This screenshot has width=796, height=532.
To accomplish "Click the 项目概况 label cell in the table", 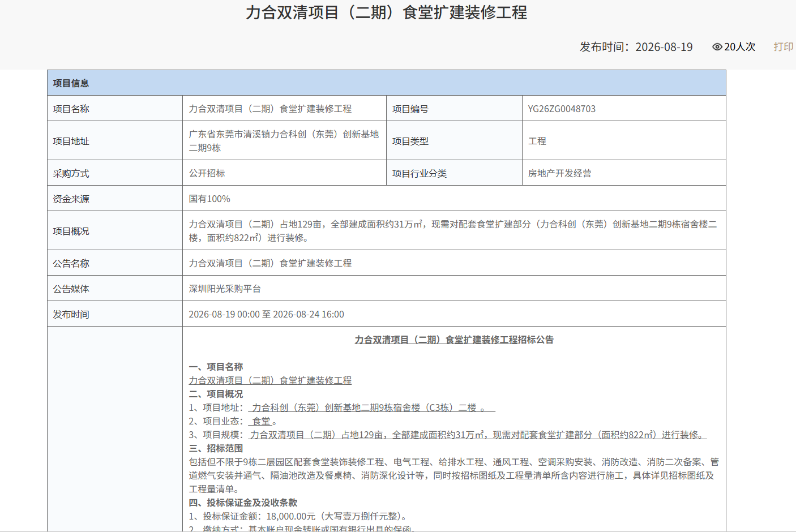I will [x=115, y=230].
